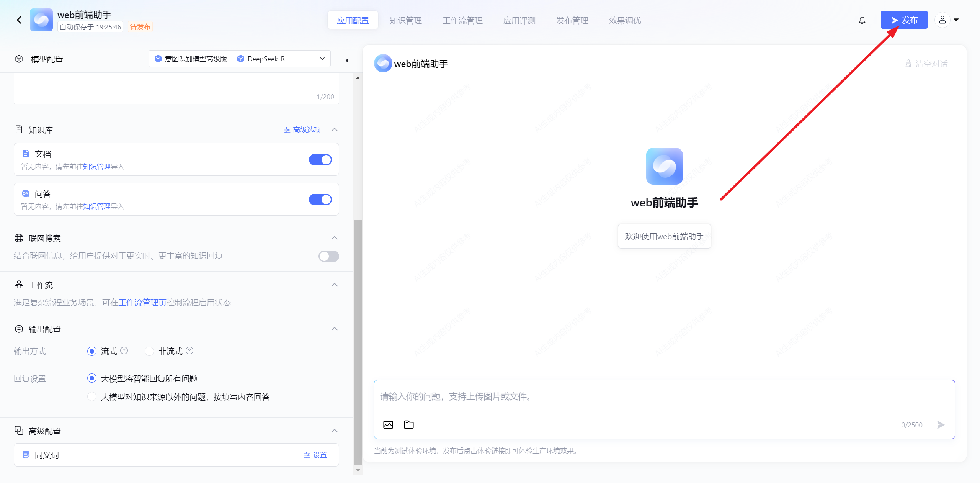This screenshot has height=483, width=980.
Task: Open the account dropdown caret
Action: pos(956,20)
